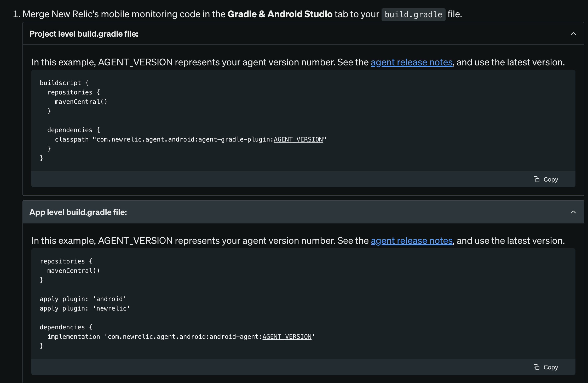Click the inline build.gradle code label
The width and height of the screenshot is (588, 383).
(x=413, y=14)
